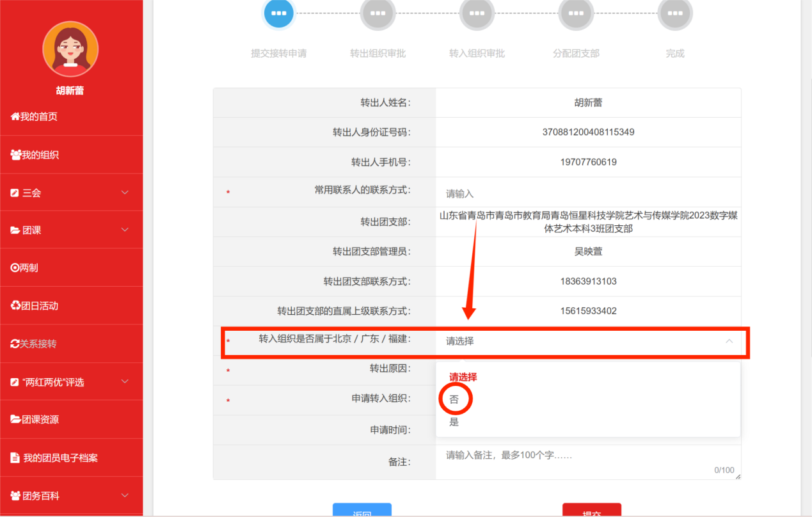Select 否 in the dropdown list

[454, 399]
